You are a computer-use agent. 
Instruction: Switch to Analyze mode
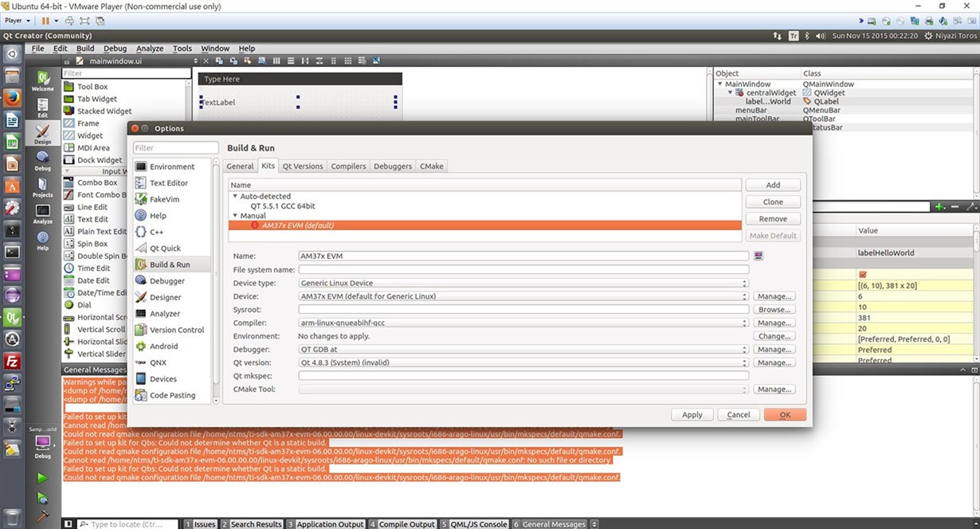42,212
